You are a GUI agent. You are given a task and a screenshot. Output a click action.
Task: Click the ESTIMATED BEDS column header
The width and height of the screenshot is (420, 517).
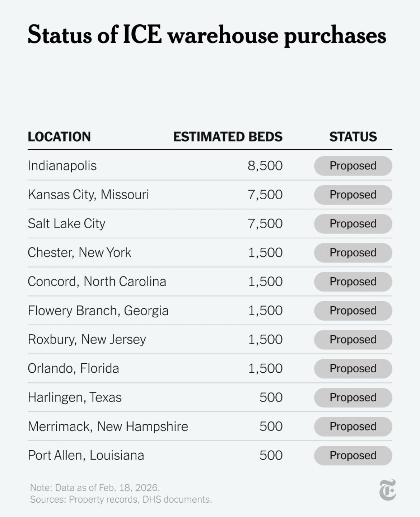coord(228,137)
